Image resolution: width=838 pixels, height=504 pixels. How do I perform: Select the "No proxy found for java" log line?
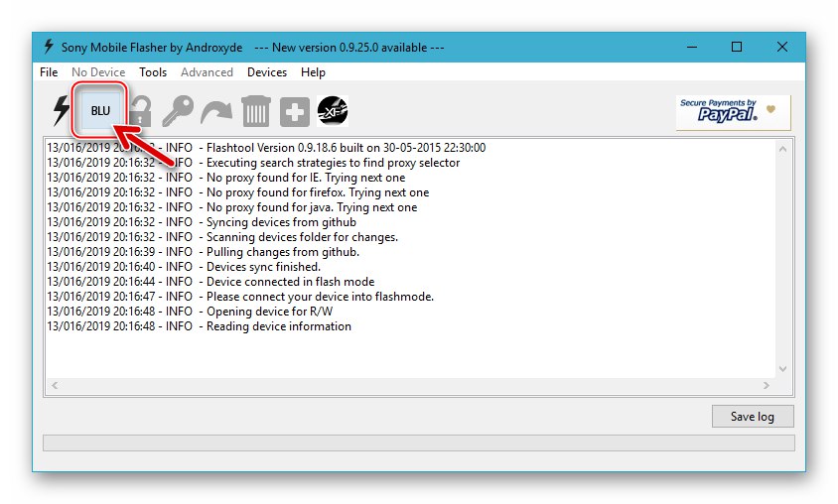pos(232,207)
